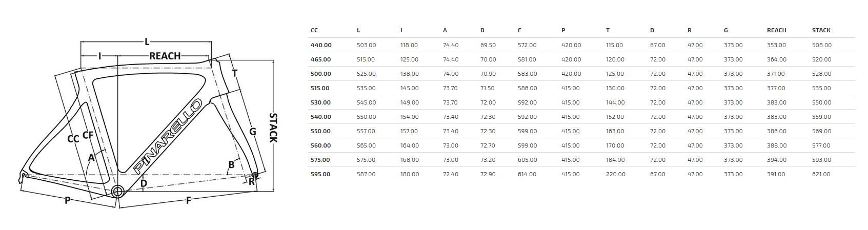Click the 220.00 value in the T column
868x230 pixels.
[616, 174]
